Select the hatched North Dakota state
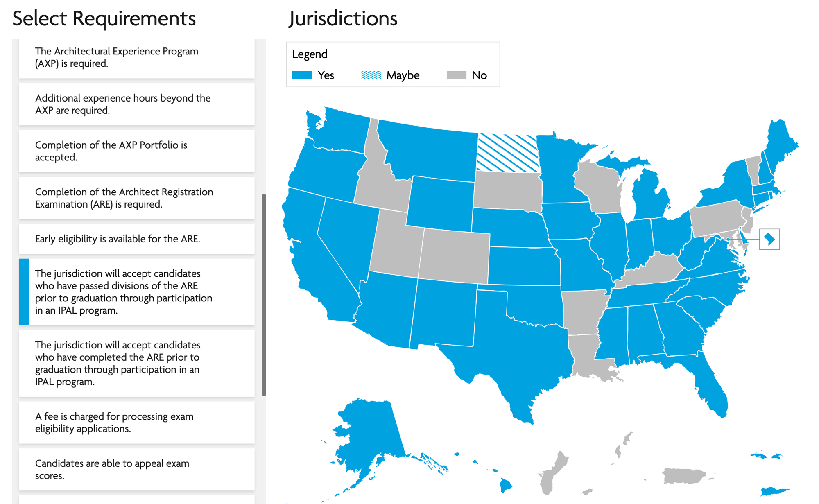The image size is (819, 504). (508, 153)
